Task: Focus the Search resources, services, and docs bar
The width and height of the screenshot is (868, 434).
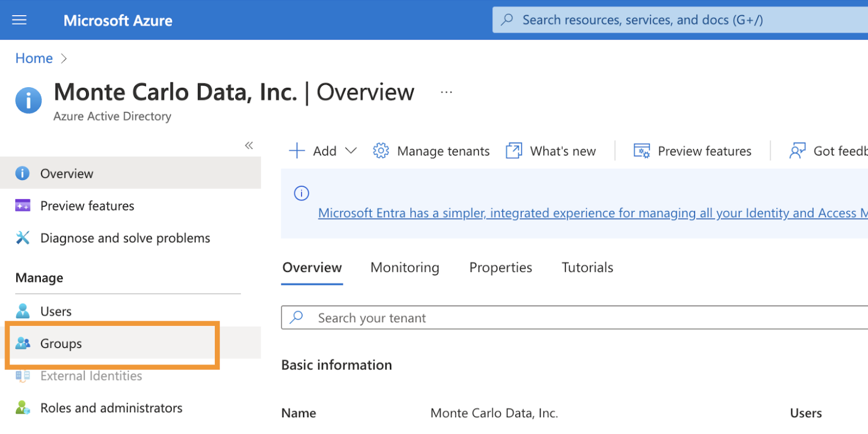Action: point(671,20)
